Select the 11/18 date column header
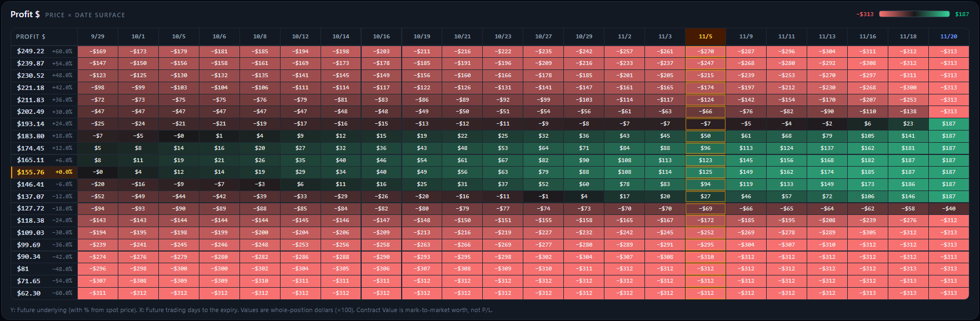The height and width of the screenshot is (321, 980). pos(908,36)
